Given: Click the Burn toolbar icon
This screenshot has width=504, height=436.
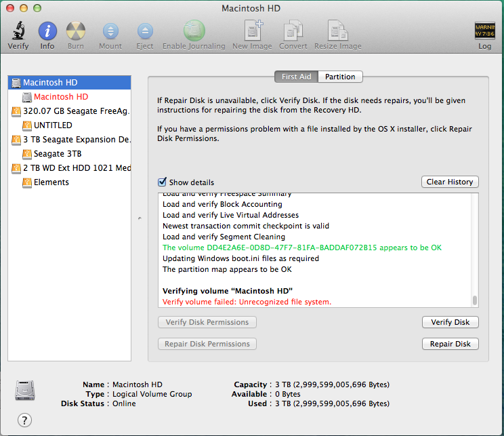Looking at the screenshot, I should coord(76,31).
